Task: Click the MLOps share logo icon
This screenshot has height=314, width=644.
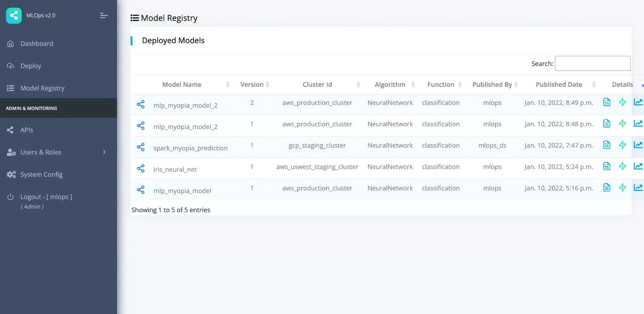Action: coord(14,16)
